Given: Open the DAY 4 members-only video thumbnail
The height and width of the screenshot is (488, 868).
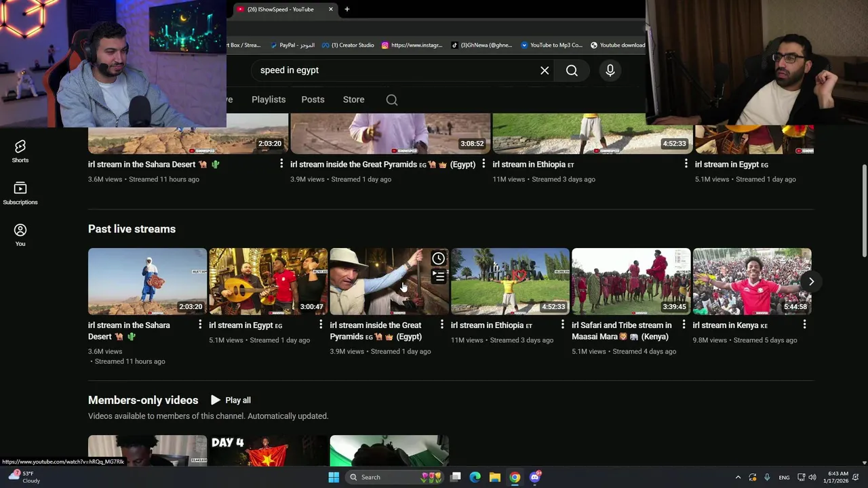Looking at the screenshot, I should click(268, 450).
